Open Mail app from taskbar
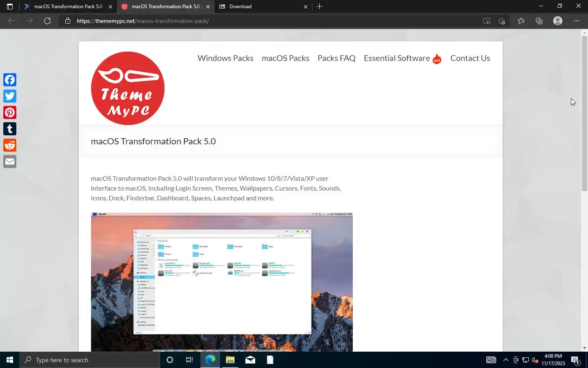588x368 pixels. pyautogui.click(x=250, y=360)
